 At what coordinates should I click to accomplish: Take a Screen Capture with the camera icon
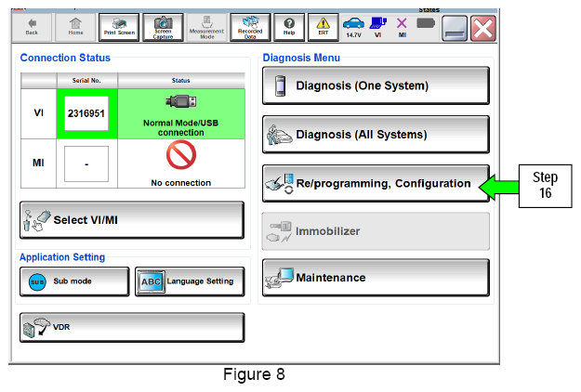[x=163, y=27]
